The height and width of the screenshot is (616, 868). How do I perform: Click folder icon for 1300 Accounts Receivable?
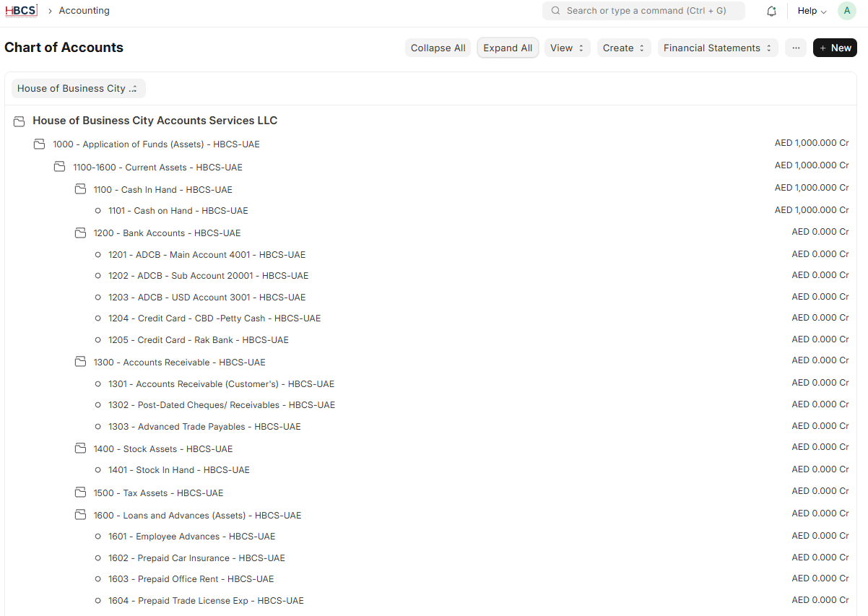pyautogui.click(x=80, y=363)
